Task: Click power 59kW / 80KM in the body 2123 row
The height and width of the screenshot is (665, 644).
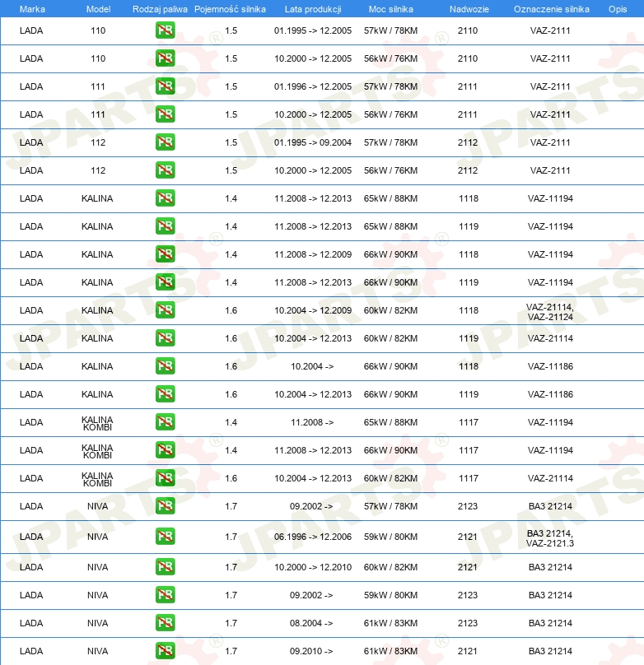Action: pyautogui.click(x=390, y=595)
